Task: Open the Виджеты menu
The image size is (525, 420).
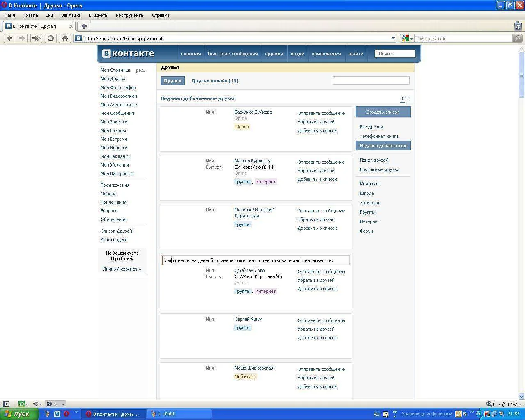Action: pos(99,15)
